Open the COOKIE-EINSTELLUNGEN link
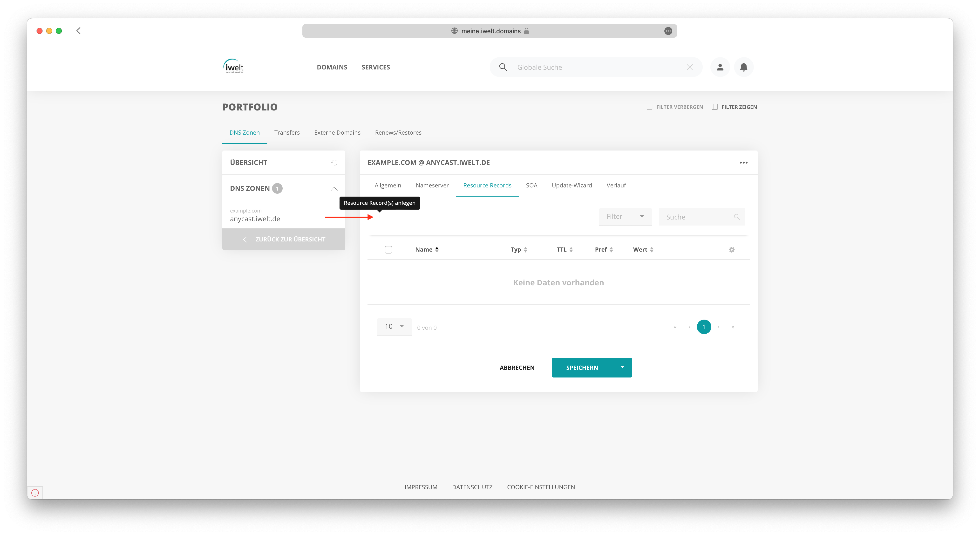 point(541,487)
